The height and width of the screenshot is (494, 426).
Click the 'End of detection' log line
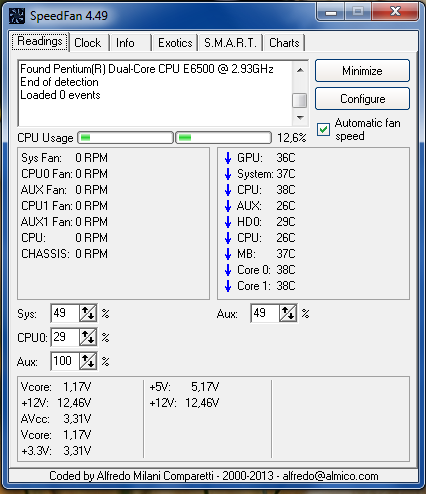coord(59,82)
